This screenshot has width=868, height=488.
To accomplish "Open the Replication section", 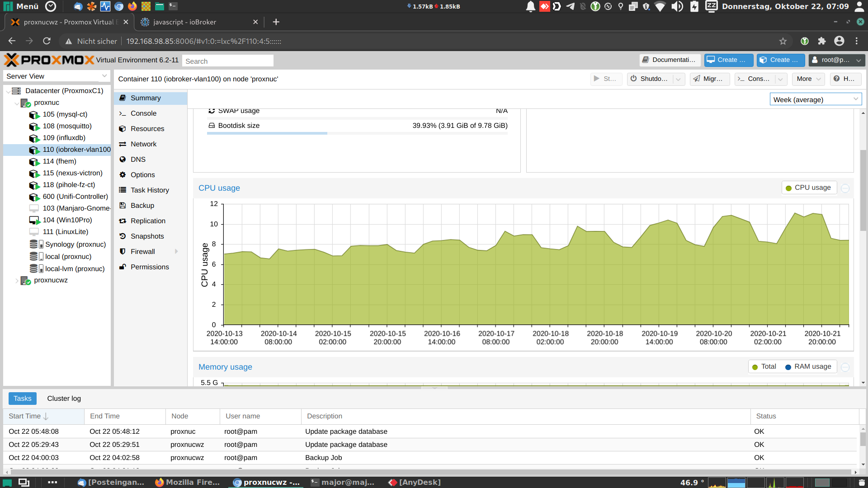I will click(x=148, y=221).
